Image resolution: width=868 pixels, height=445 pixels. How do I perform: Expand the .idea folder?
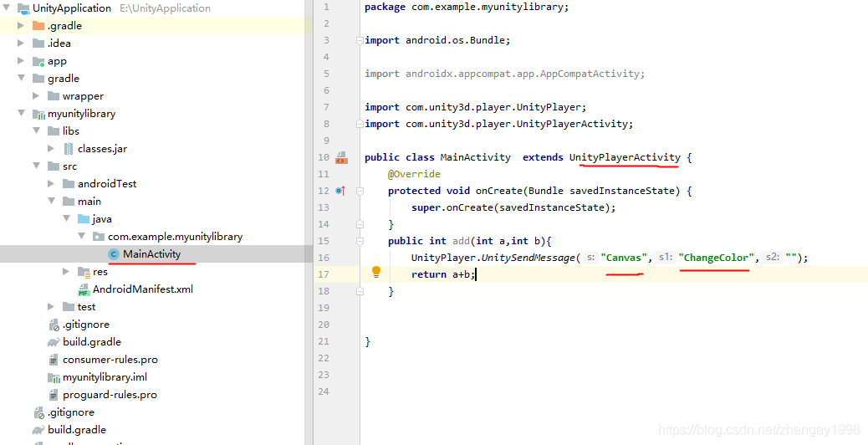point(21,43)
